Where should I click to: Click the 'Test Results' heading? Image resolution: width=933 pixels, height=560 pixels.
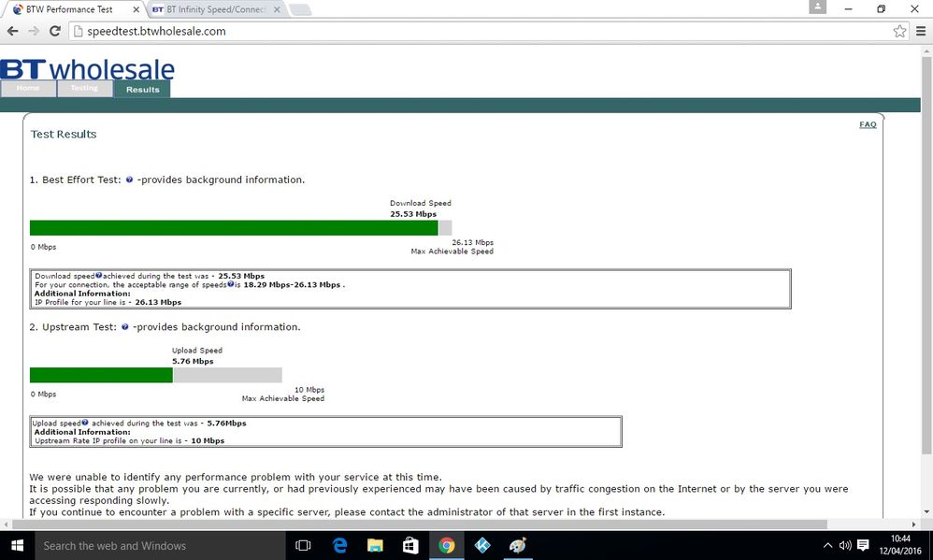(x=64, y=135)
